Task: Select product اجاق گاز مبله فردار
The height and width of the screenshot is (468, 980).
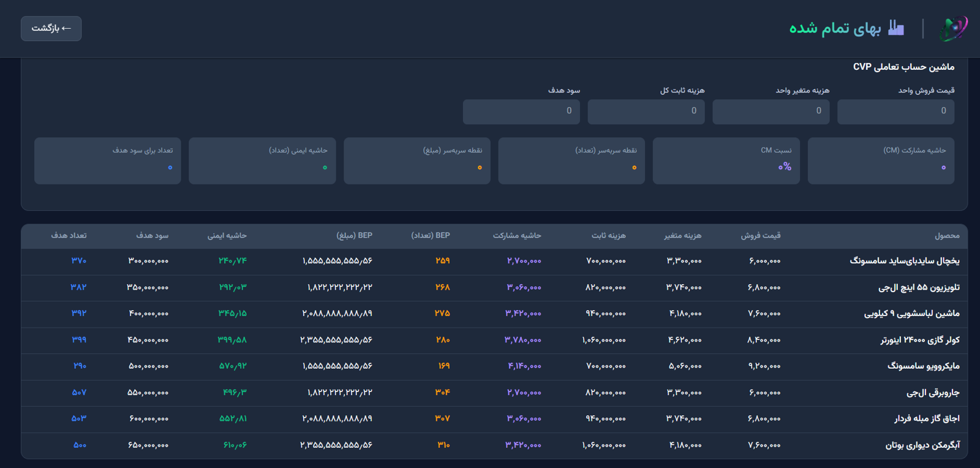Action: point(927,419)
